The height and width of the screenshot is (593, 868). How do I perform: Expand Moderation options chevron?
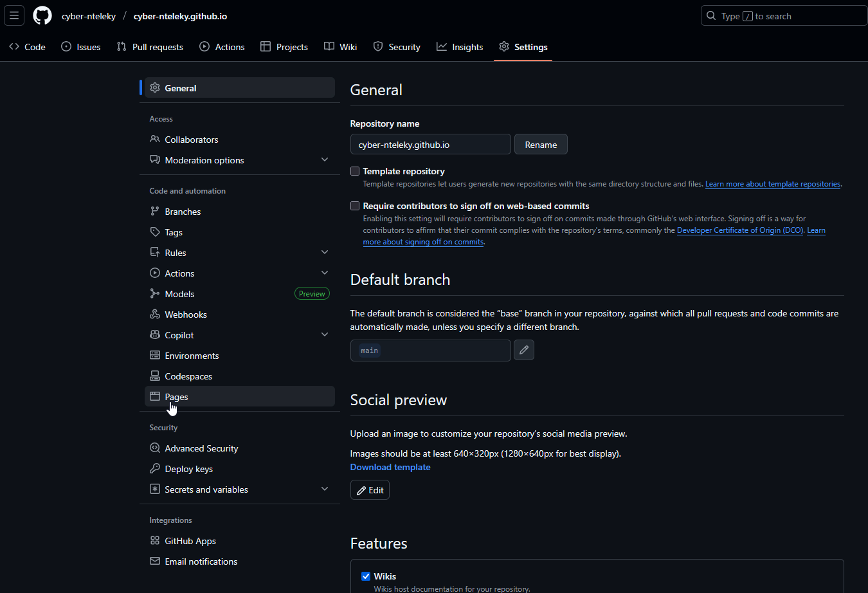(x=325, y=160)
